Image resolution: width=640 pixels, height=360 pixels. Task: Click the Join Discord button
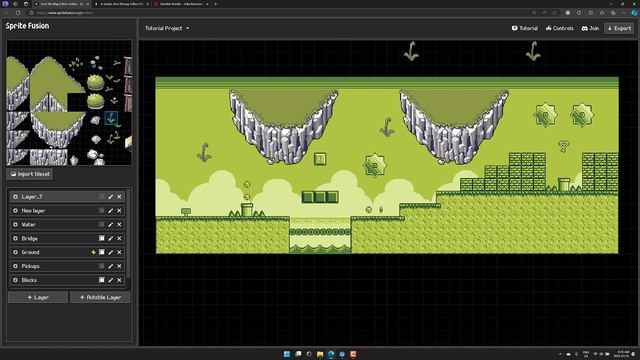coord(590,28)
